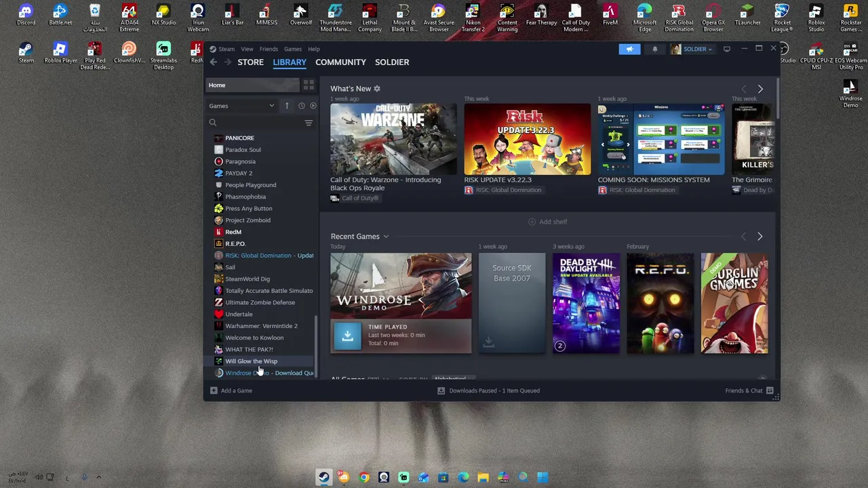Open Battle.net desktop shortcut
The width and height of the screenshot is (868, 488).
pyautogui.click(x=60, y=16)
